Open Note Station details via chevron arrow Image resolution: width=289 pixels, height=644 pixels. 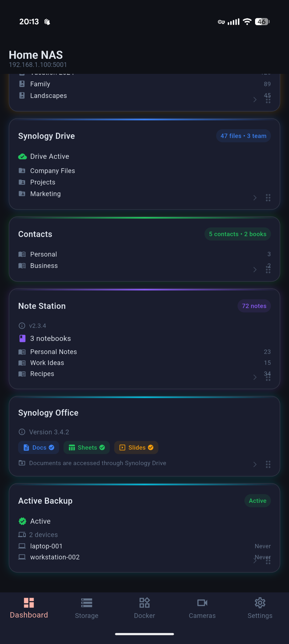(x=255, y=377)
